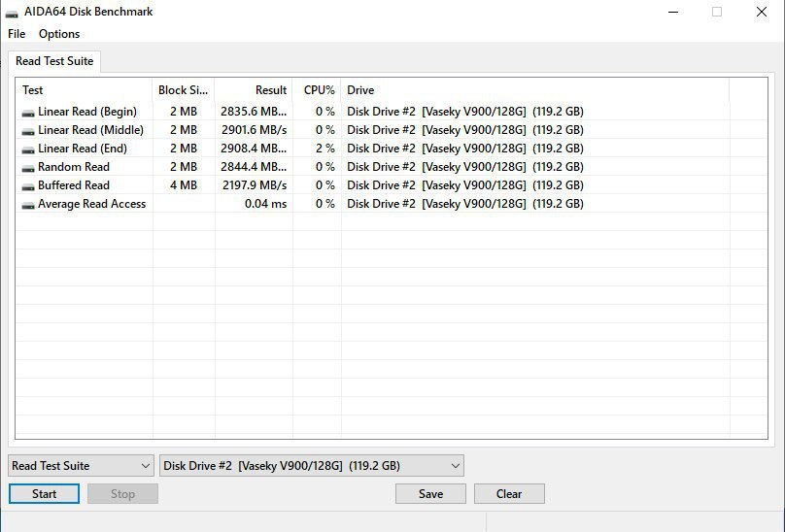Click the Drive column header
Image resolution: width=785 pixels, height=532 pixels.
coord(535,90)
